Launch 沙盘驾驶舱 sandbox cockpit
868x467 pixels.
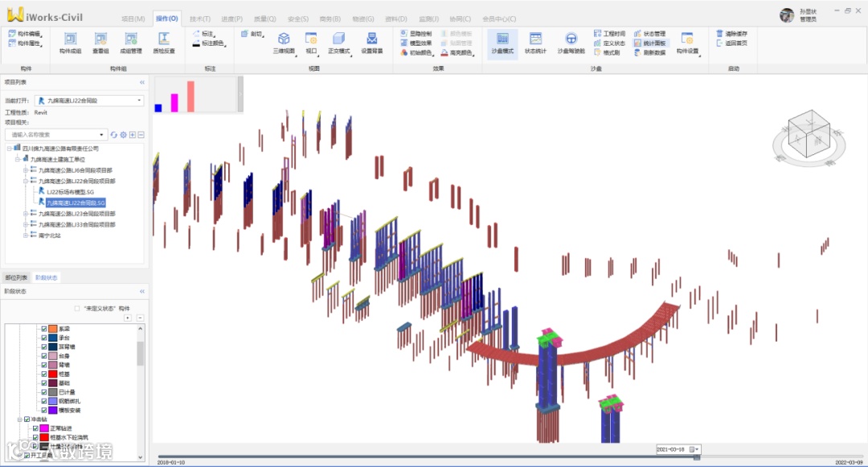pyautogui.click(x=571, y=43)
